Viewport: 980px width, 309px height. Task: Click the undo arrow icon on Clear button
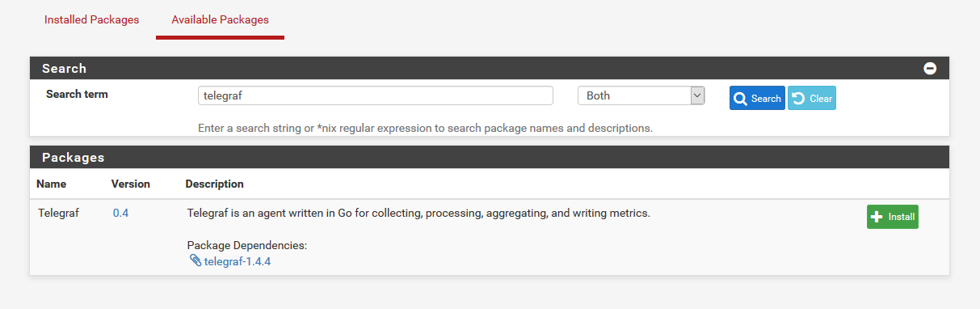798,99
